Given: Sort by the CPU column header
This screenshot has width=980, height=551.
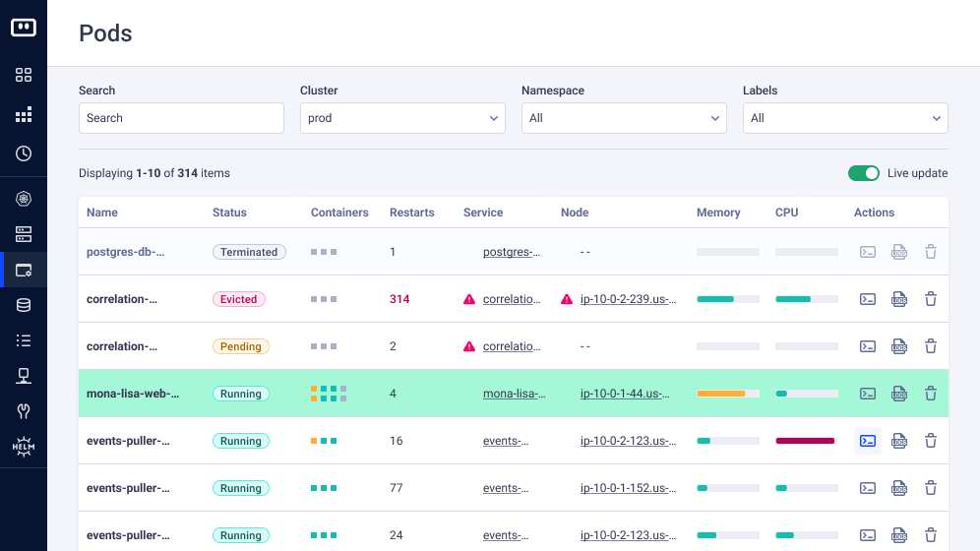Looking at the screenshot, I should click(786, 213).
